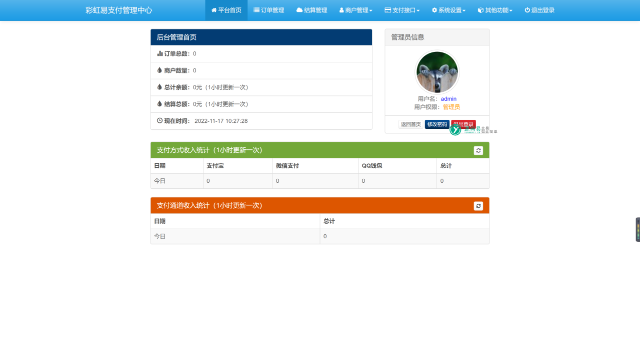The height and width of the screenshot is (364, 640).
Task: Select the 支付宝 column header
Action: pyautogui.click(x=238, y=166)
